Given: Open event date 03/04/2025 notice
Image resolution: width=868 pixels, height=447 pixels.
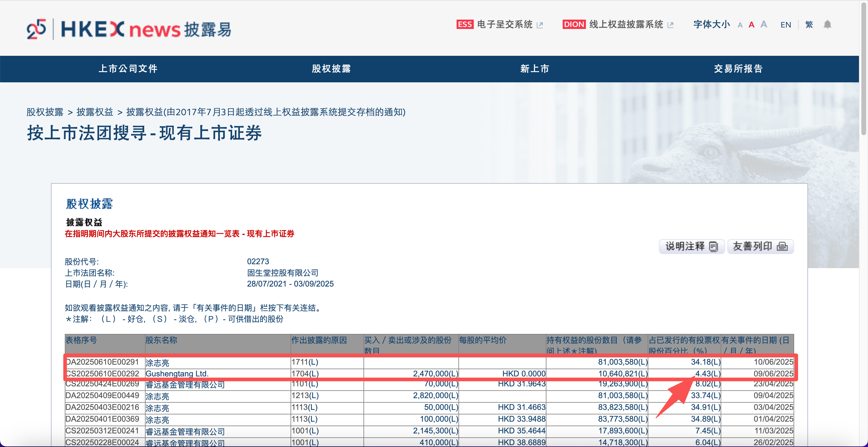Looking at the screenshot, I should tap(773, 407).
